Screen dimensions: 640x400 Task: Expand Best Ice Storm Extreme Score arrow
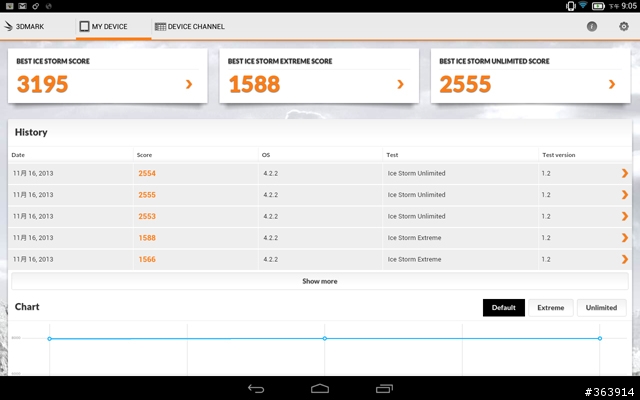pyautogui.click(x=400, y=84)
